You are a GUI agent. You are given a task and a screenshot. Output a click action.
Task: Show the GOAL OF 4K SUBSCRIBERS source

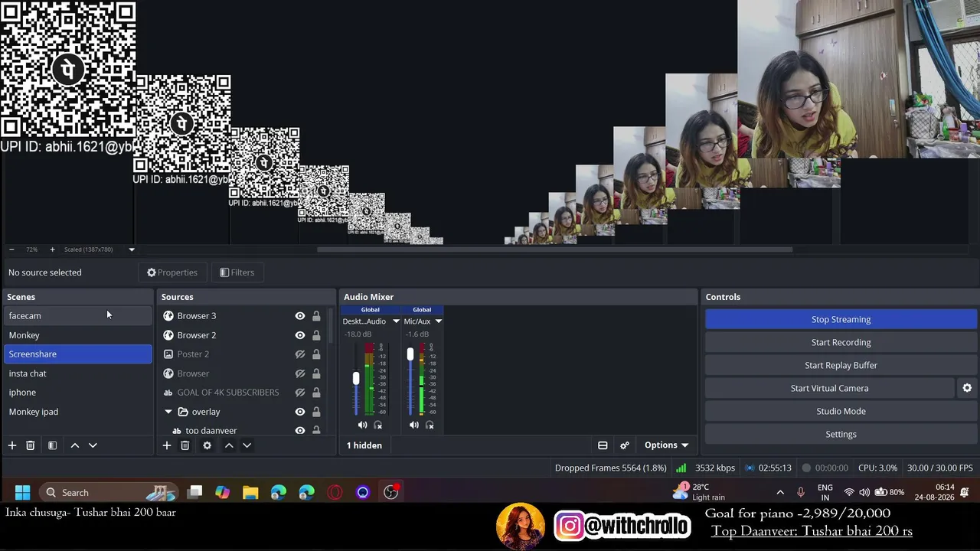(300, 393)
